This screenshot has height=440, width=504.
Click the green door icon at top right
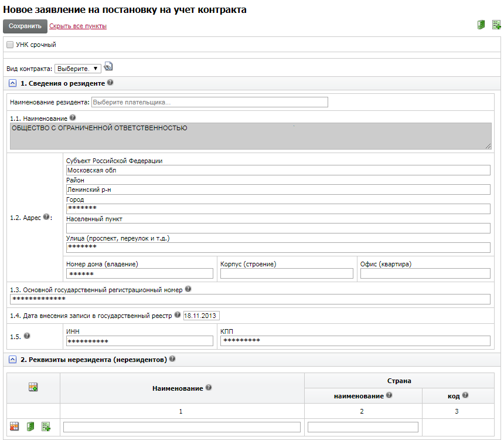481,25
